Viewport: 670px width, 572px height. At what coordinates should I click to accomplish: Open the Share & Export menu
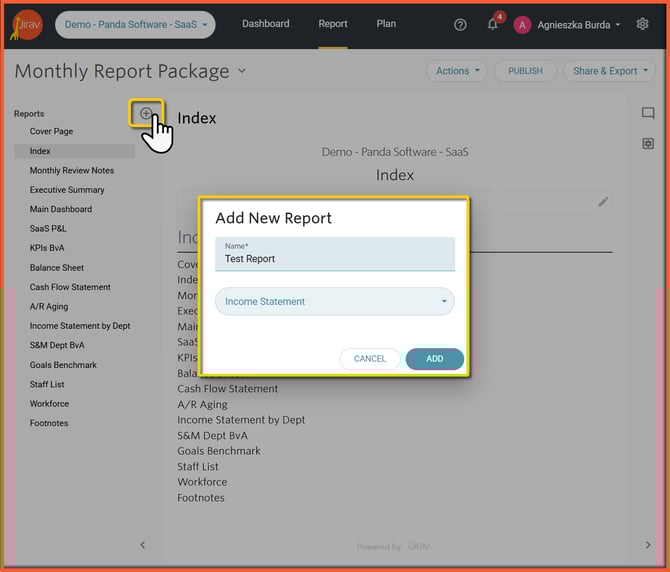609,71
